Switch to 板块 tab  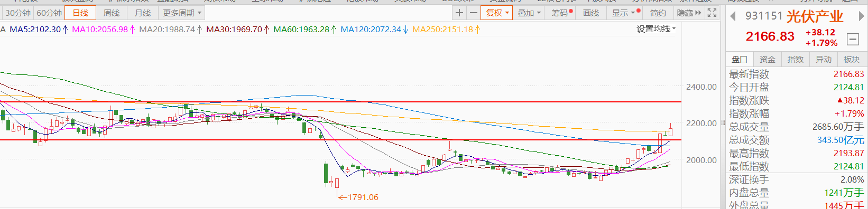851,59
